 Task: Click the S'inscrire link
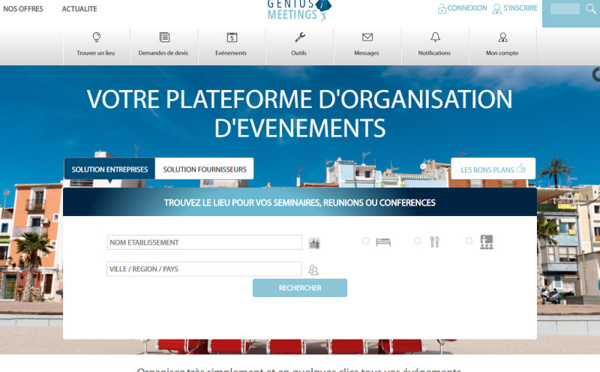tap(520, 8)
